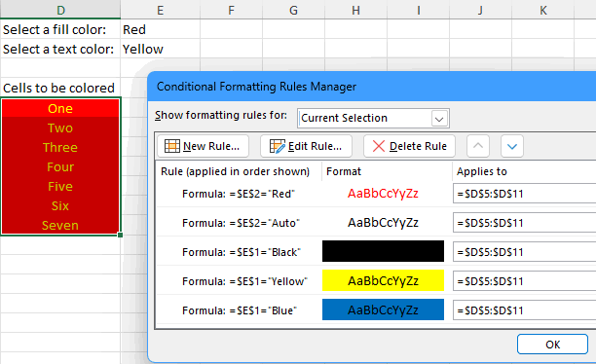Select the cell labeled Two

(60, 127)
